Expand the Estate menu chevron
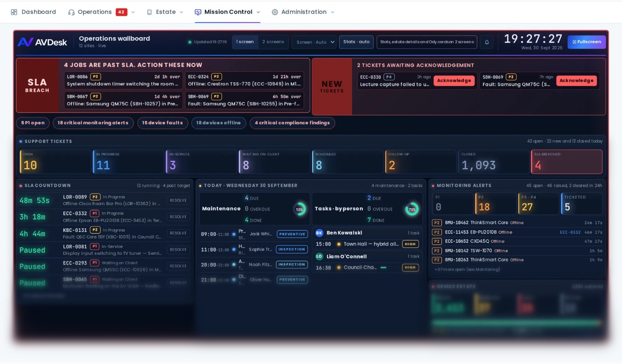 tap(181, 12)
